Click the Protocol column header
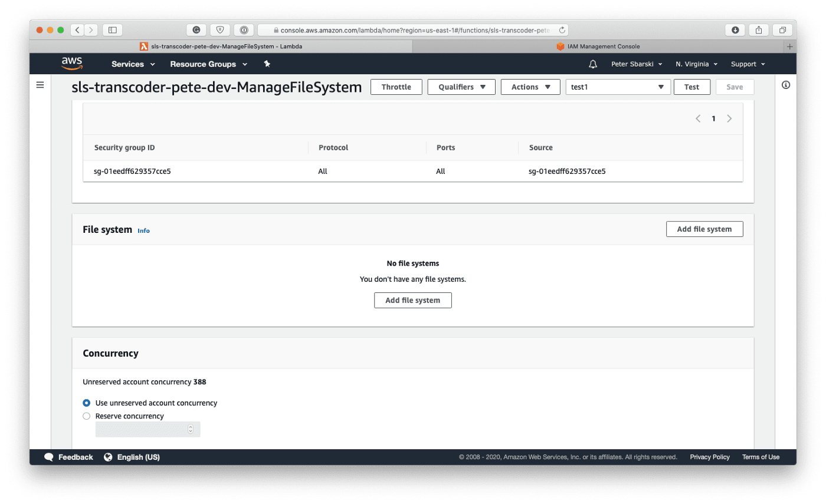This screenshot has width=826, height=504. 333,147
